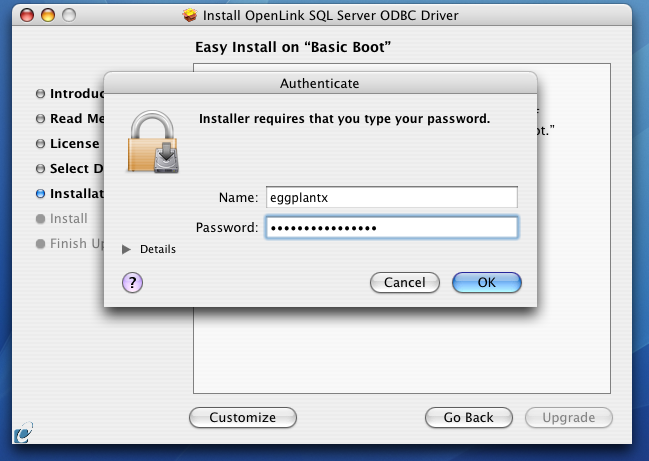This screenshot has height=461, width=649.
Task: Click the OpenLink logo in bottom corner
Action: click(23, 432)
